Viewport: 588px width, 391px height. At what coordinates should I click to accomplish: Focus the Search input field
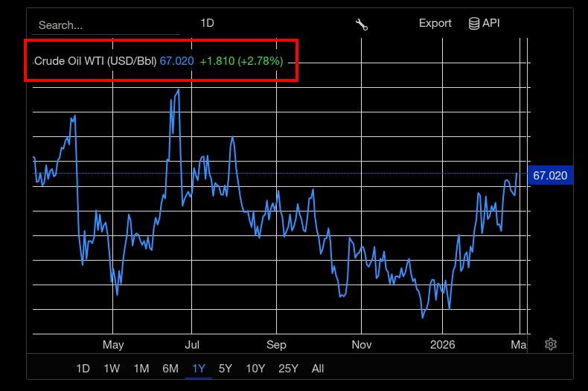pos(106,25)
